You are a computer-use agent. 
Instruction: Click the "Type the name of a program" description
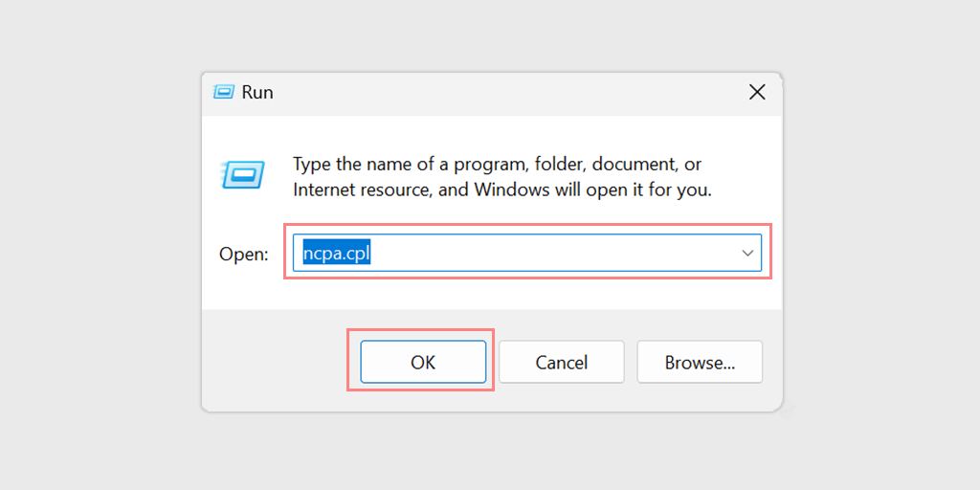click(x=502, y=177)
